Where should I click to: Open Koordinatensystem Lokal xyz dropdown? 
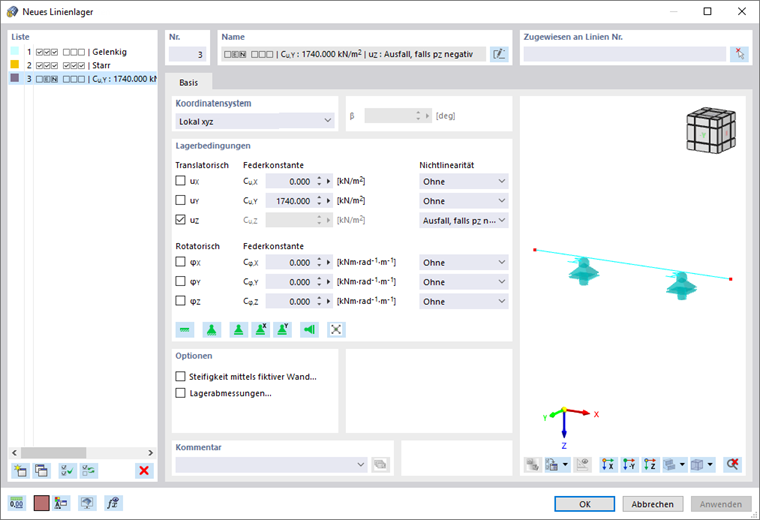click(254, 121)
